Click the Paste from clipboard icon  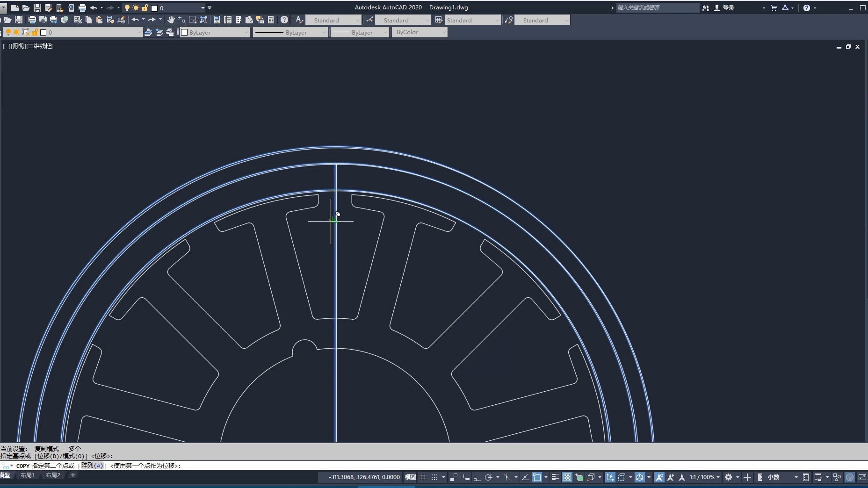click(x=100, y=20)
